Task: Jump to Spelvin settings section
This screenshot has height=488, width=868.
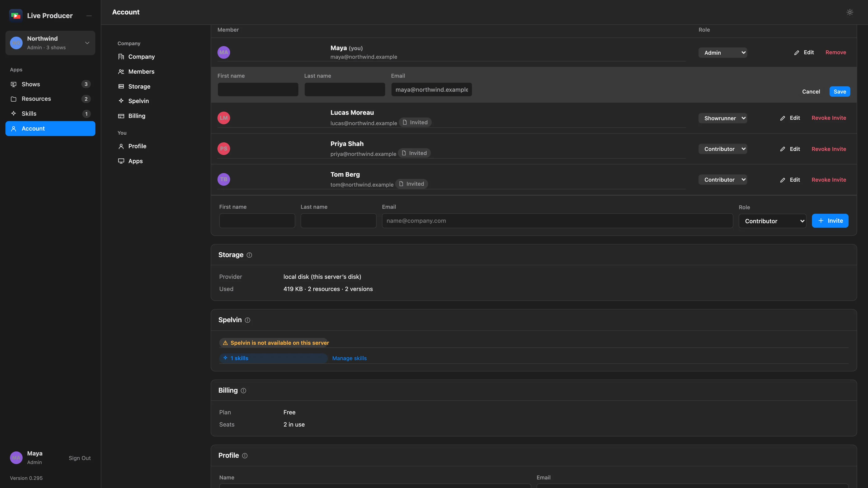Action: click(x=133, y=101)
